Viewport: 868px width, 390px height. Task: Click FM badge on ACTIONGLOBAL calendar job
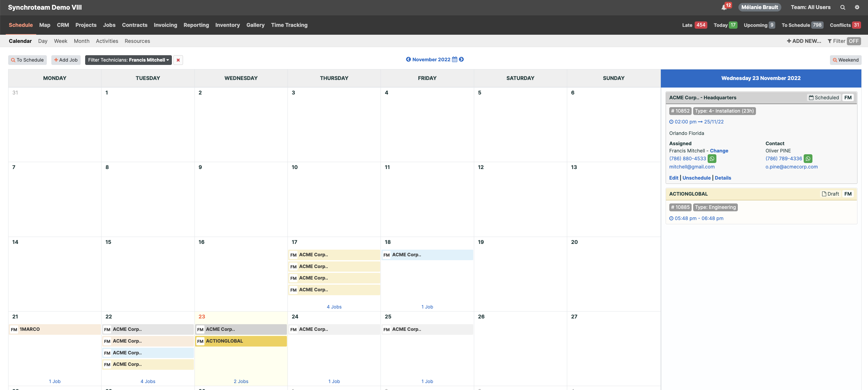(200, 341)
